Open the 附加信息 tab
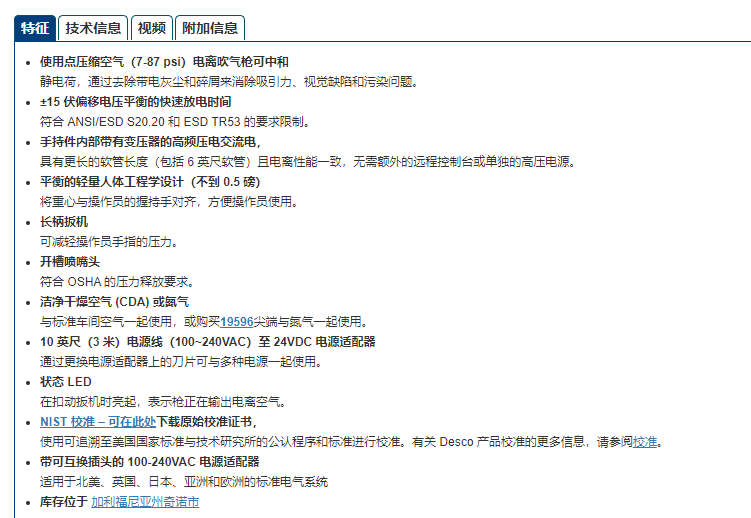751x518 pixels. 210,28
